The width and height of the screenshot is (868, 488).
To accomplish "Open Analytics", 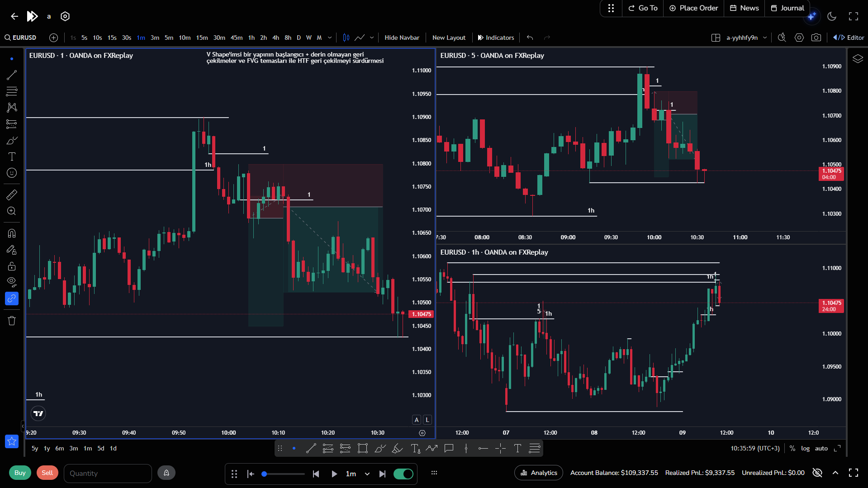I will pos(539,473).
